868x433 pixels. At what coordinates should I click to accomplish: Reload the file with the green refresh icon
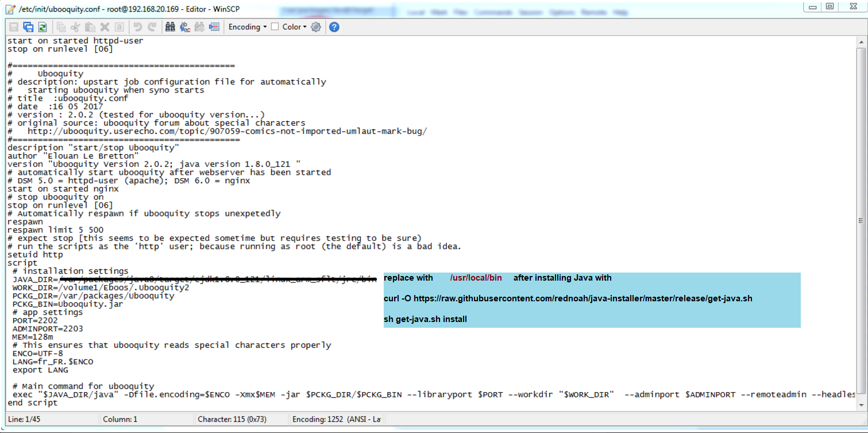[x=42, y=27]
